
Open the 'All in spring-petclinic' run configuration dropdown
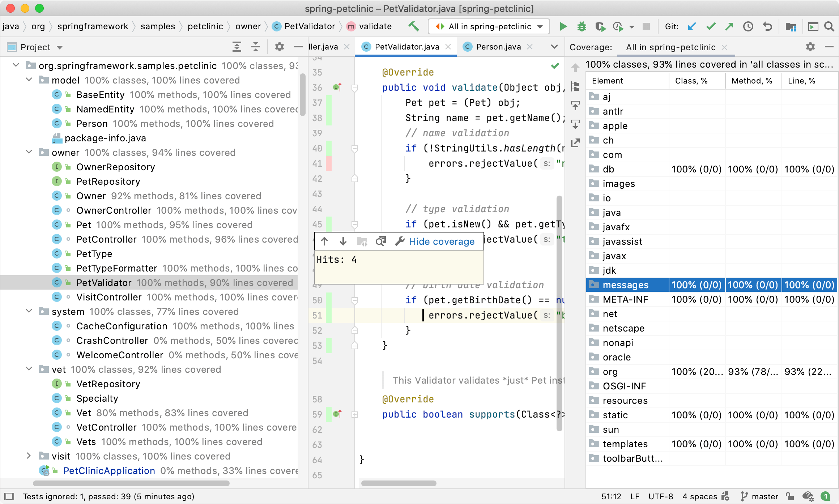coord(488,26)
